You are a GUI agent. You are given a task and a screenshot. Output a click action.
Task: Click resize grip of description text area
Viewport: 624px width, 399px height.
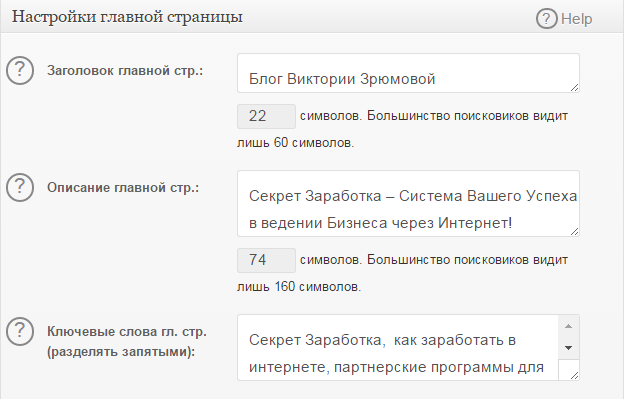pos(574,232)
